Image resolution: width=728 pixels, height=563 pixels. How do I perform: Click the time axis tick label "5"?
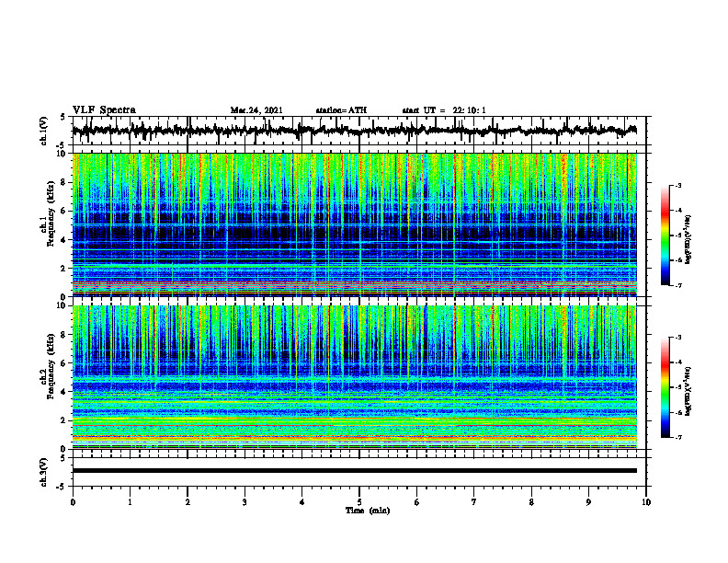tap(359, 502)
